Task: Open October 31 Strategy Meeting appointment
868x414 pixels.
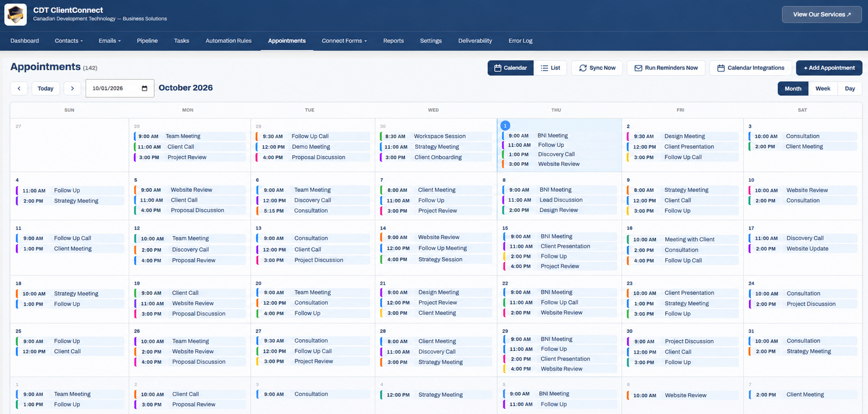Action: [x=803, y=351]
